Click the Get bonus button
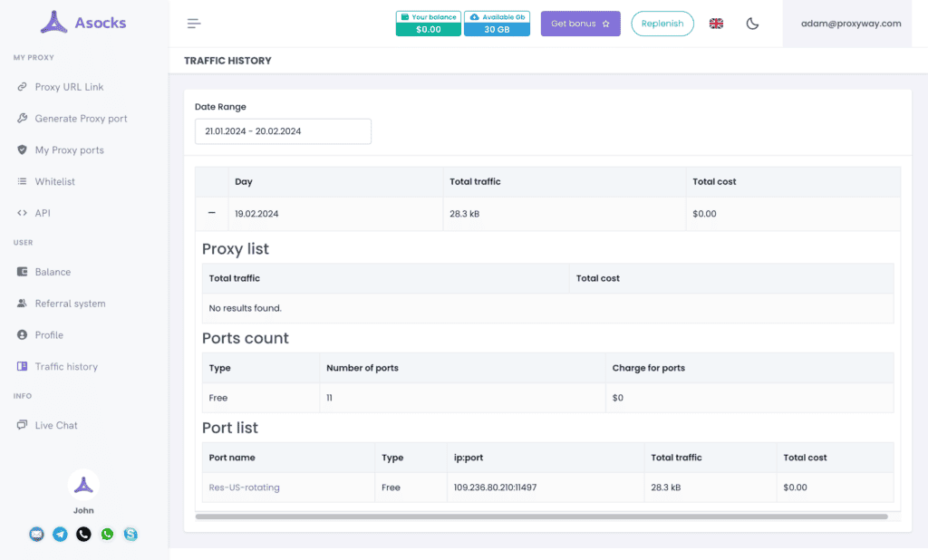 click(580, 24)
